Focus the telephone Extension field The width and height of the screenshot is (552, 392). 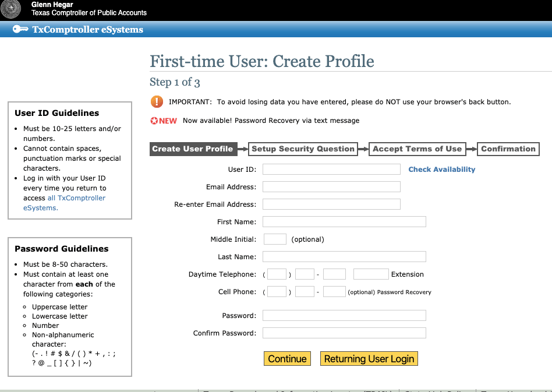(371, 274)
